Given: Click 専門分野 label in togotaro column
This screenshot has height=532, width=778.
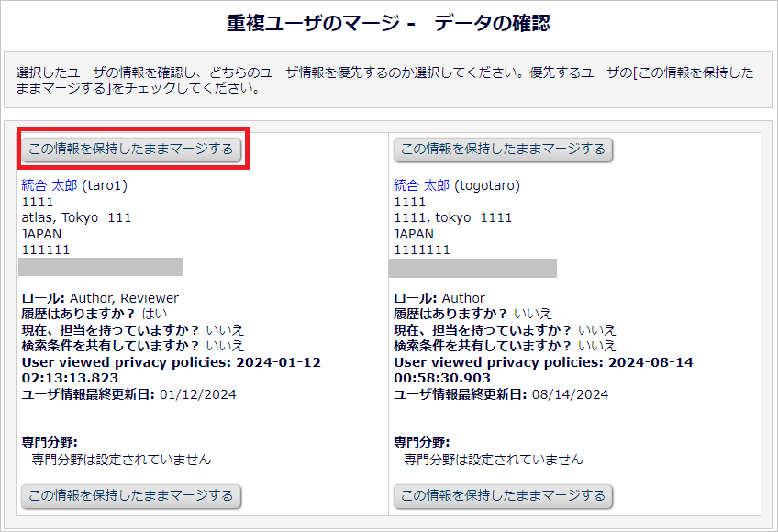Looking at the screenshot, I should 422,442.
